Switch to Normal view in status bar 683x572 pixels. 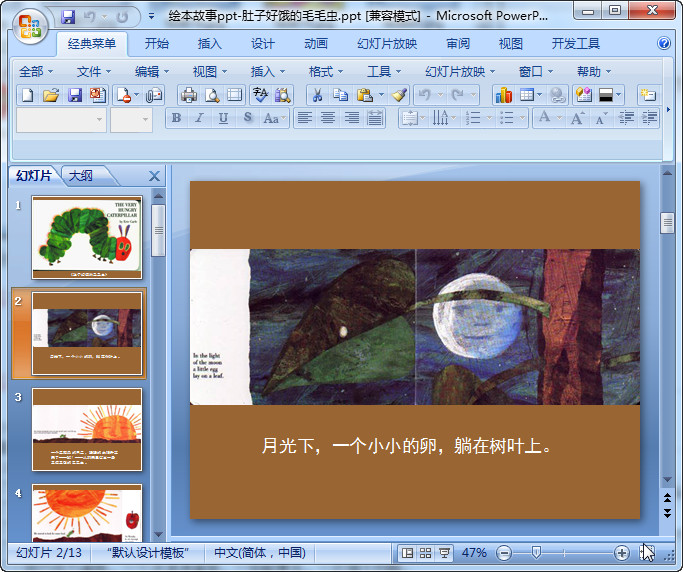coord(407,553)
